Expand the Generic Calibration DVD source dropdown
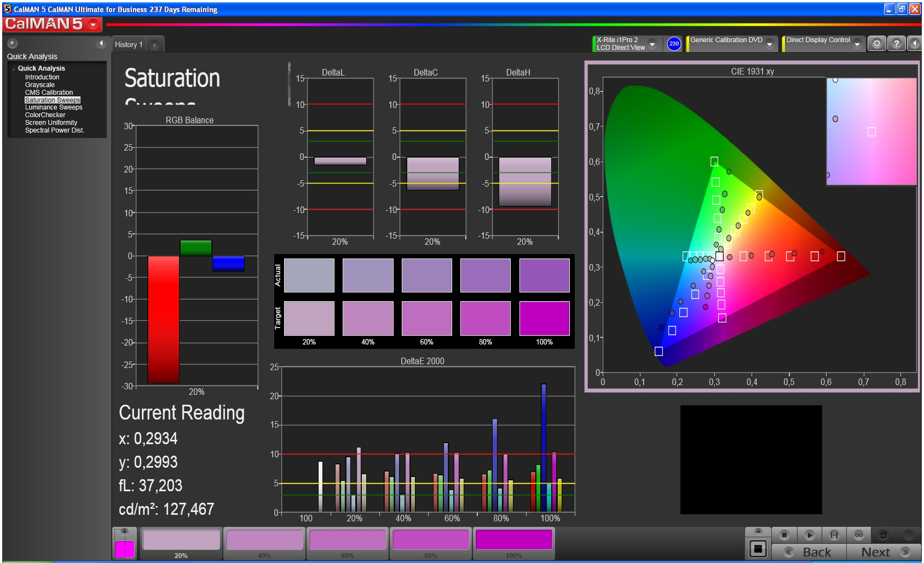Screen dimensions: 924x563 click(x=769, y=44)
